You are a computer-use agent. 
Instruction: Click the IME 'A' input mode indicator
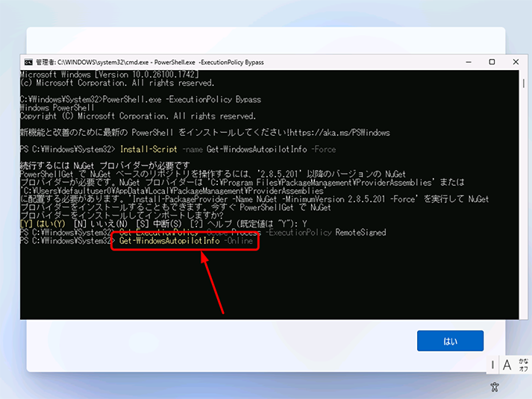[507, 365]
